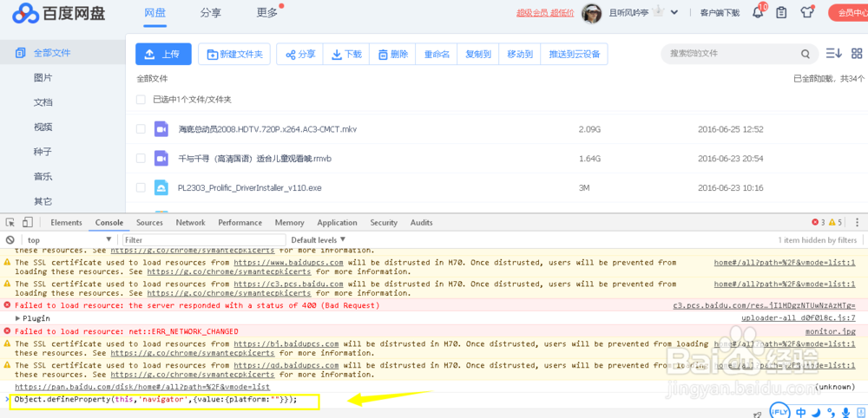
Task: Open the top context dropdown
Action: (69, 240)
